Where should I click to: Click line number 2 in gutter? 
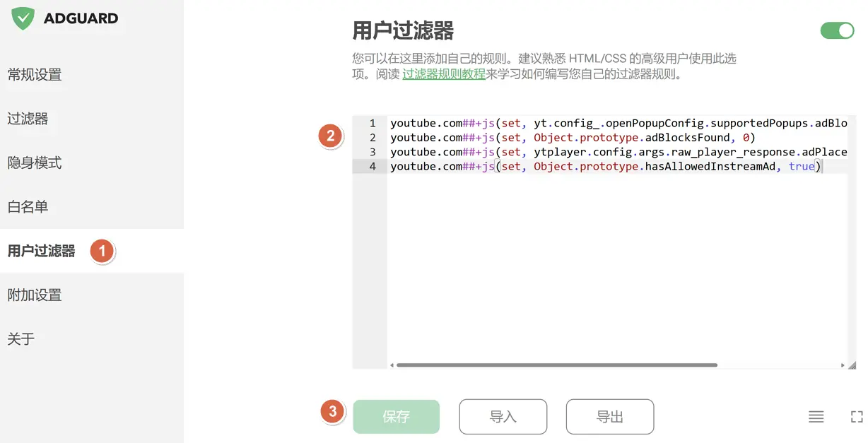(373, 138)
